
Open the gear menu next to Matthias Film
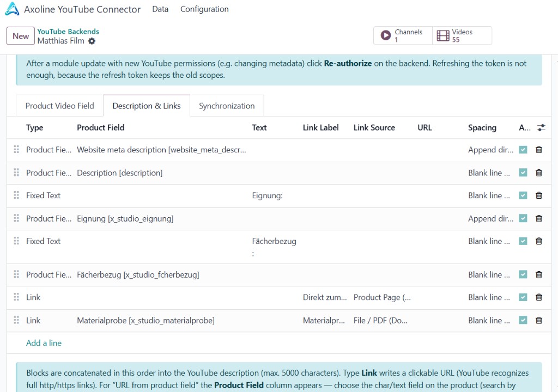[92, 41]
